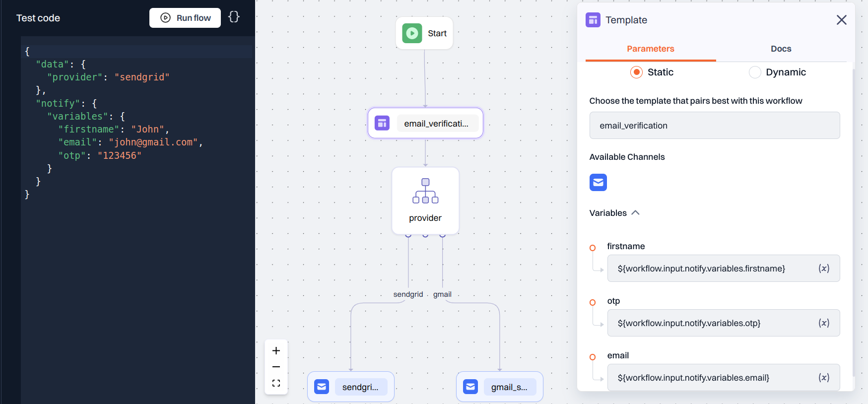Click the left output port of provider node
This screenshot has height=404, width=868.
tap(408, 235)
